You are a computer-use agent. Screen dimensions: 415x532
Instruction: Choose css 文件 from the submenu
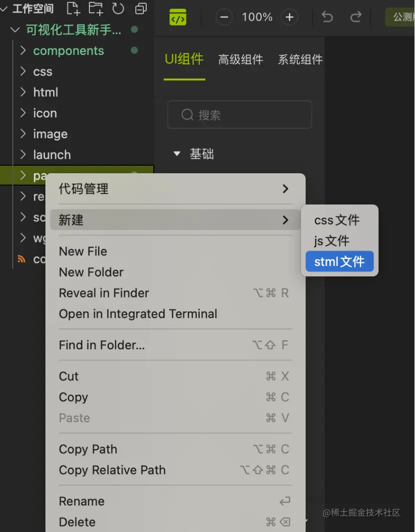(339, 220)
